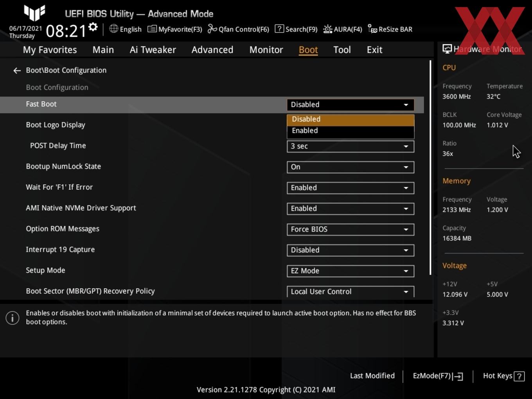Click the Boot\Boot Configuration breadcrumb
Viewport: 532px width, 399px height.
pos(66,70)
